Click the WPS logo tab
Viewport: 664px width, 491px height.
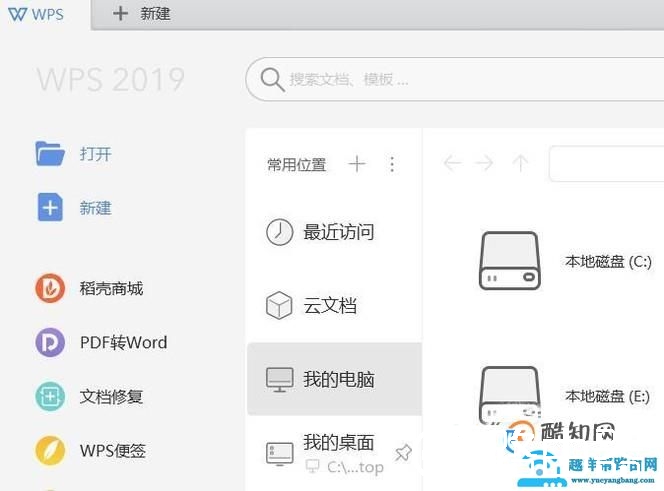tap(36, 14)
